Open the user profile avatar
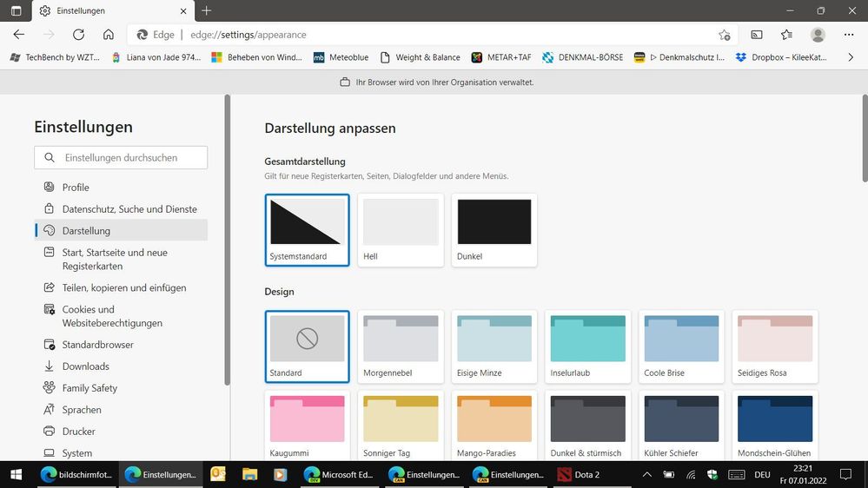This screenshot has width=868, height=488. pos(818,35)
